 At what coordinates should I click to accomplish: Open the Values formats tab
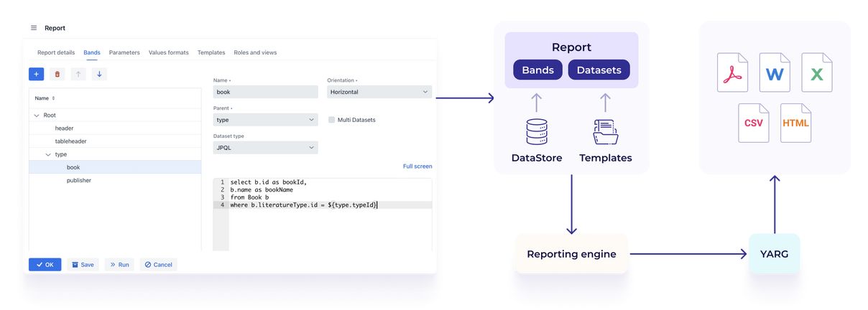169,52
